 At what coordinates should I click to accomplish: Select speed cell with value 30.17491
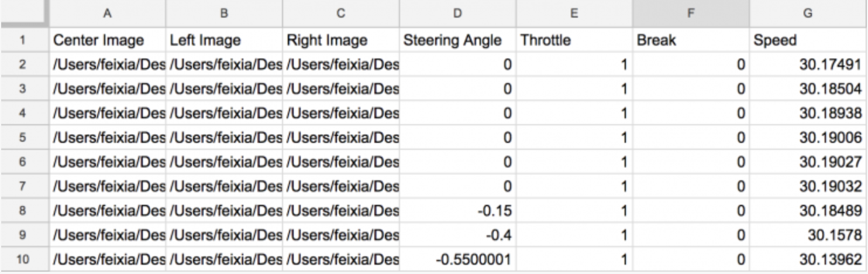pyautogui.click(x=808, y=64)
